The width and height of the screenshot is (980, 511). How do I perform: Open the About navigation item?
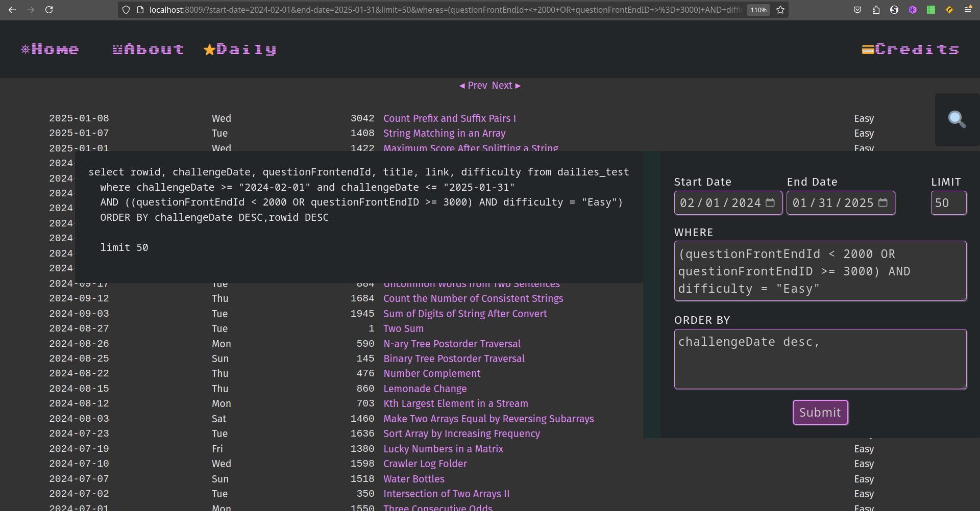pos(148,49)
